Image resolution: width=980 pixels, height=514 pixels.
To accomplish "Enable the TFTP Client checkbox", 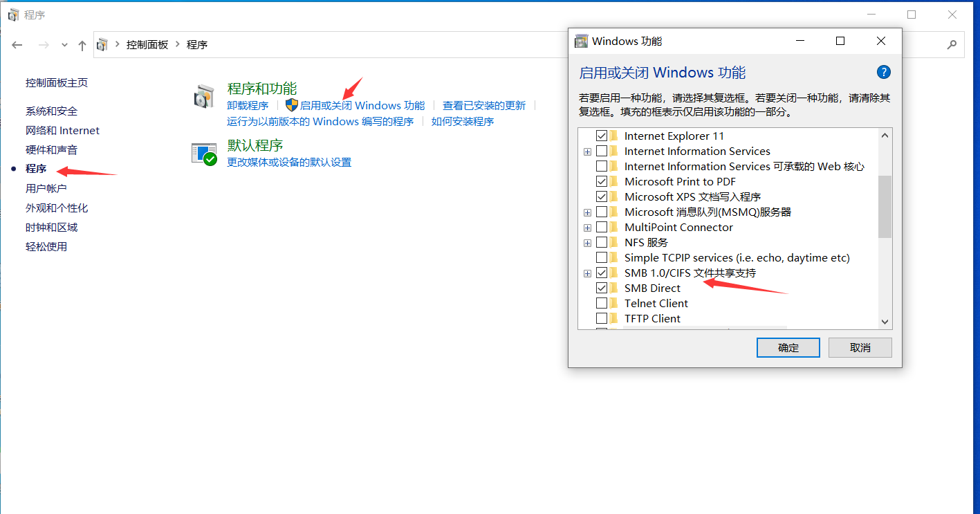I will click(602, 318).
